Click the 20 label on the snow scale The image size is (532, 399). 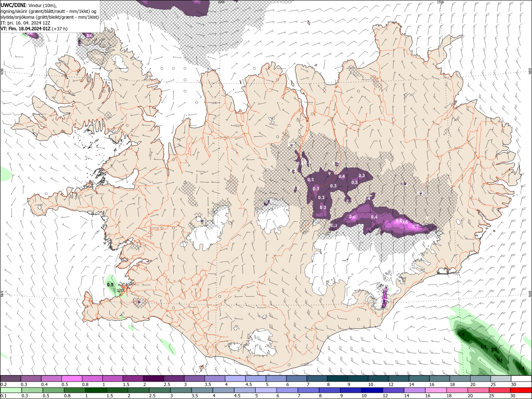click(473, 384)
